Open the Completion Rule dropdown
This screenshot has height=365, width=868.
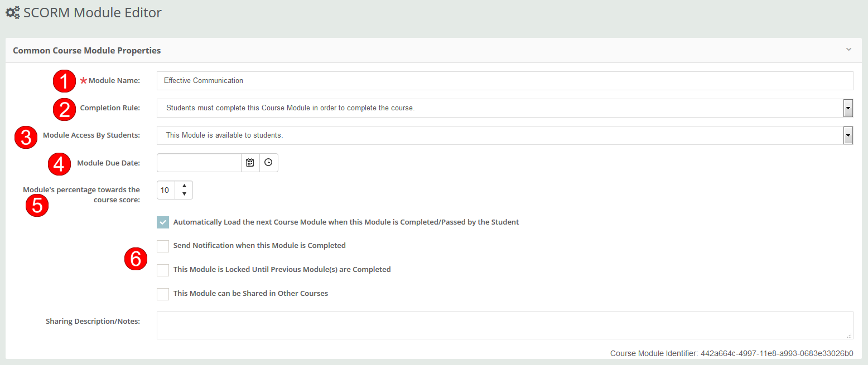tap(848, 108)
